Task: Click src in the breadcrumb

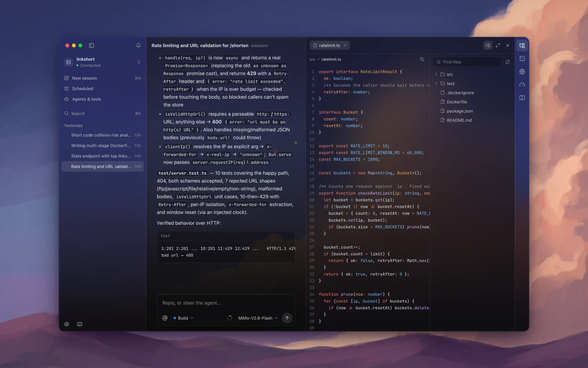Action: pos(312,59)
